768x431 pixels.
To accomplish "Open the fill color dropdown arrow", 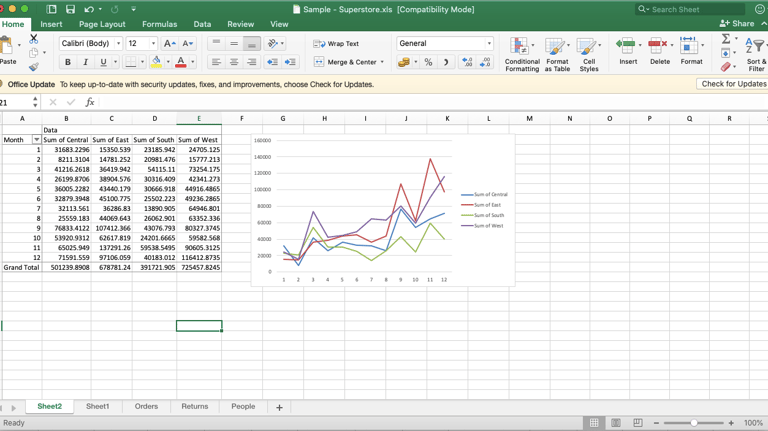I will [168, 62].
